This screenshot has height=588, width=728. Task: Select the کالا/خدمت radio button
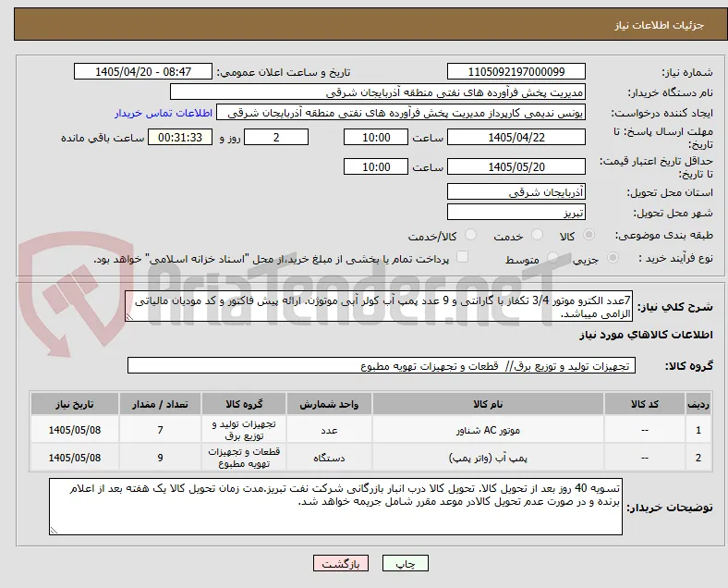(x=471, y=235)
